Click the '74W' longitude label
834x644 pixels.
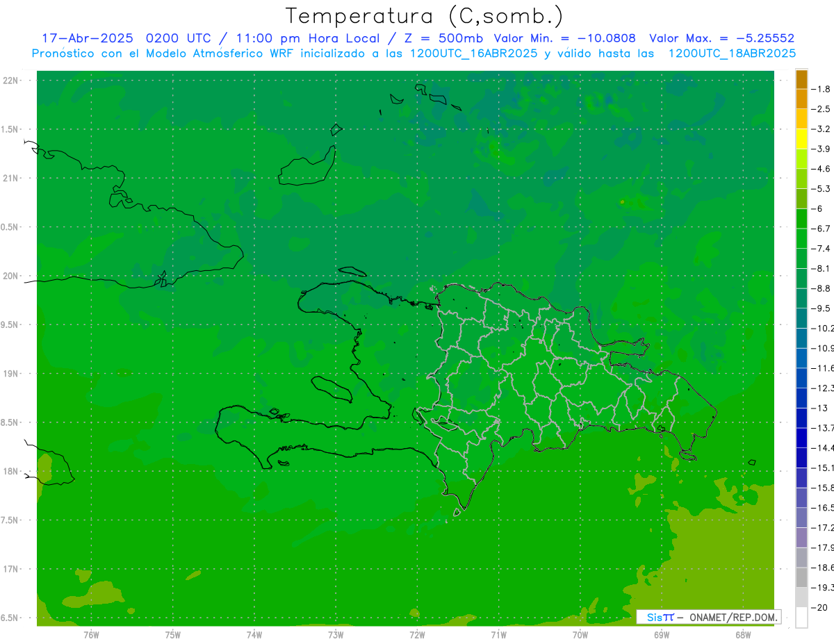pyautogui.click(x=254, y=634)
